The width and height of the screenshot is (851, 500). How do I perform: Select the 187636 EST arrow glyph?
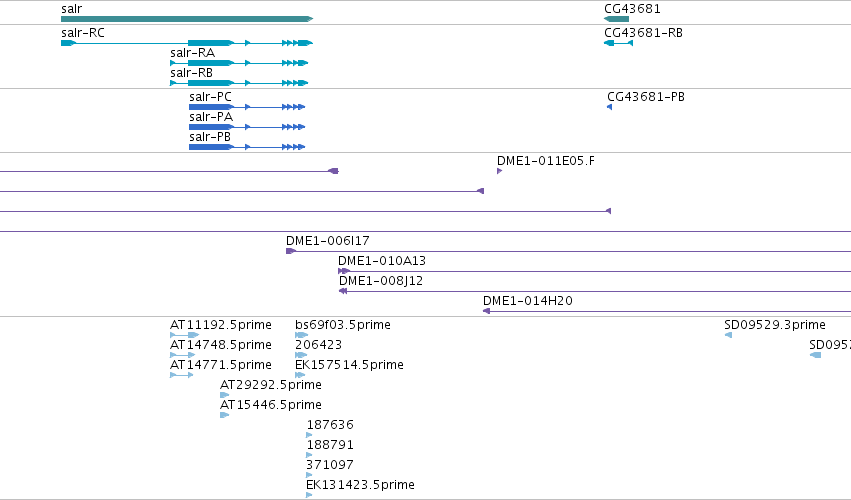(309, 435)
